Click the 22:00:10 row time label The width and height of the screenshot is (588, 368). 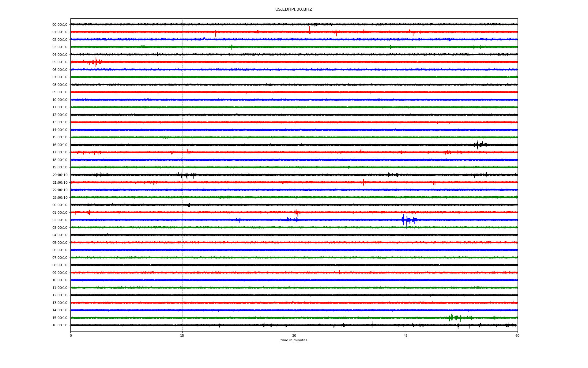[x=60, y=190]
